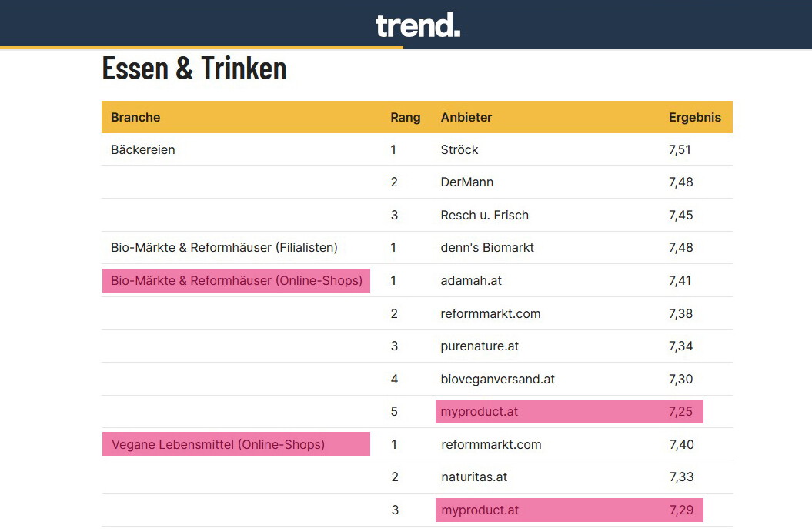Select the DerMann provider entry
The width and height of the screenshot is (812, 532).
click(x=467, y=182)
